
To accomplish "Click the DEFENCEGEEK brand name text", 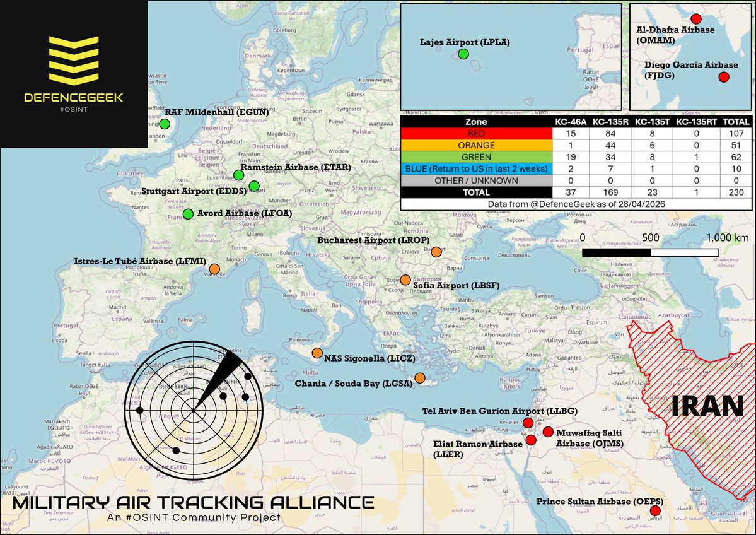I will point(74,97).
